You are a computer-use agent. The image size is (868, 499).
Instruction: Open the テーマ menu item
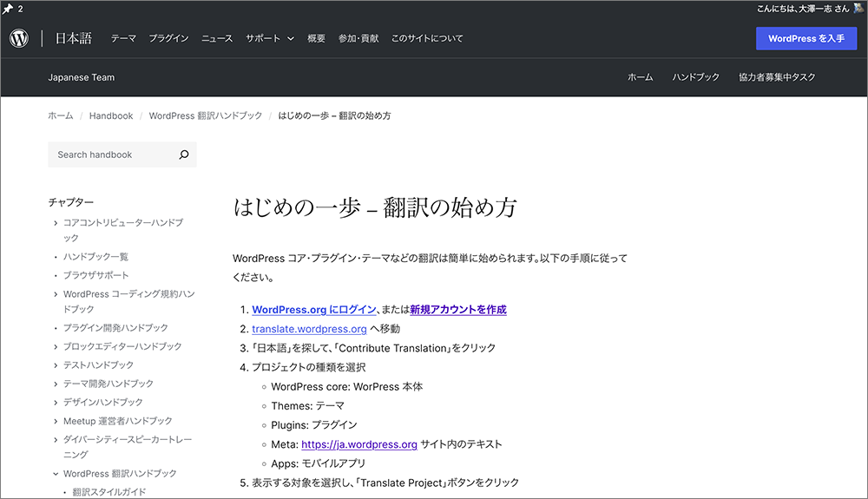click(123, 38)
